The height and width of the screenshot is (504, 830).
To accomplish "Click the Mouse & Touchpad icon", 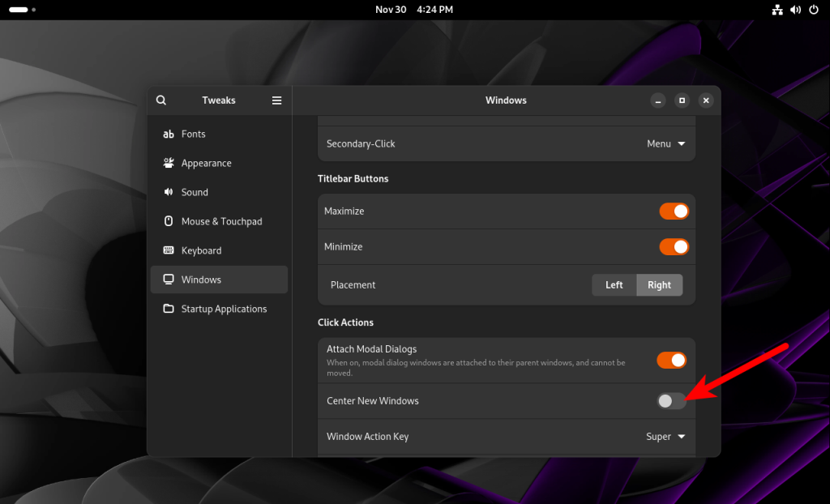I will point(169,221).
